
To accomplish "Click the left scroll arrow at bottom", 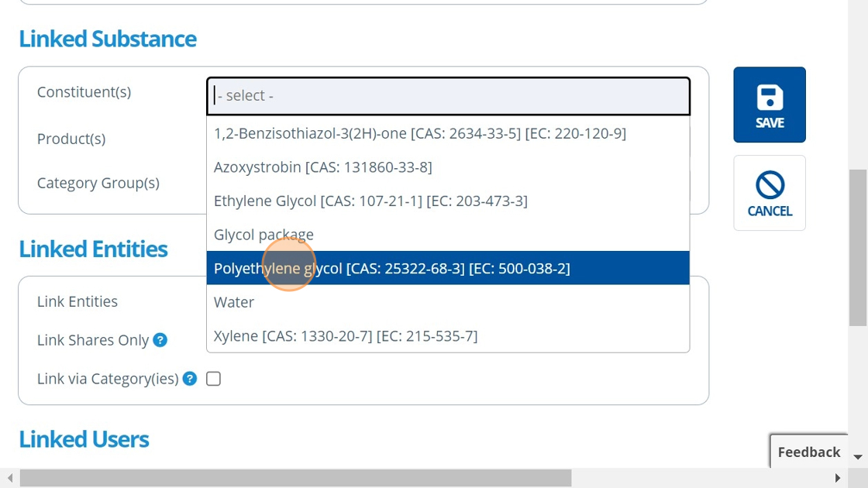I will pyautogui.click(x=9, y=478).
